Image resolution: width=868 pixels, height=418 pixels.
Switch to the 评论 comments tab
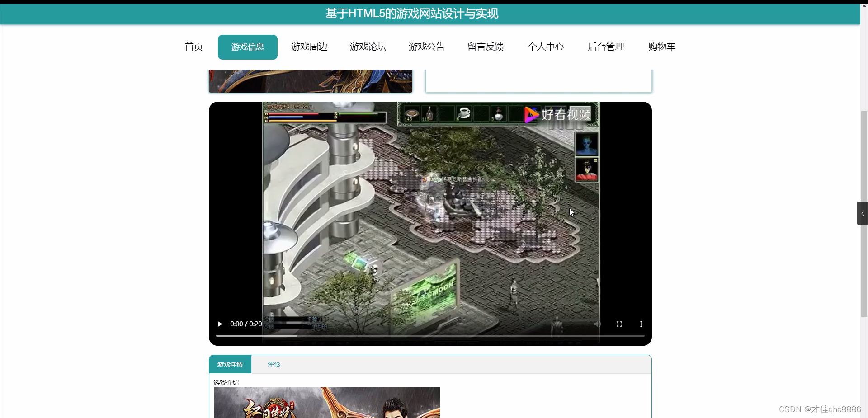click(x=273, y=364)
